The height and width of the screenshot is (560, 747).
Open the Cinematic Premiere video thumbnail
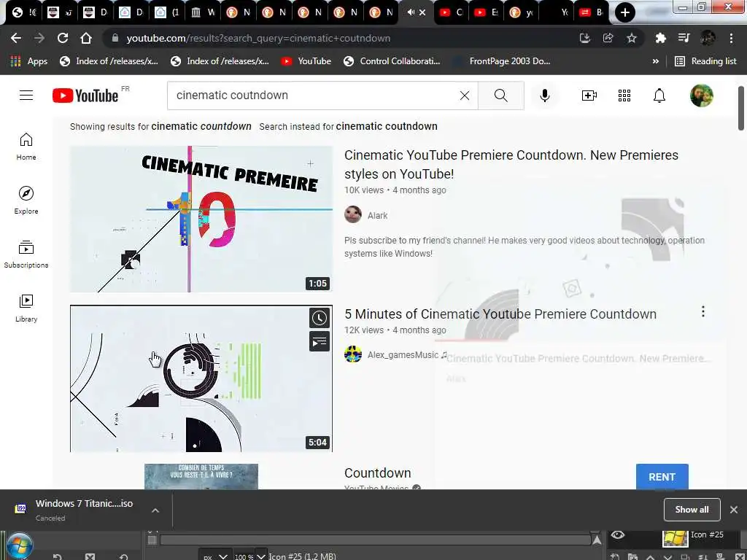click(201, 219)
